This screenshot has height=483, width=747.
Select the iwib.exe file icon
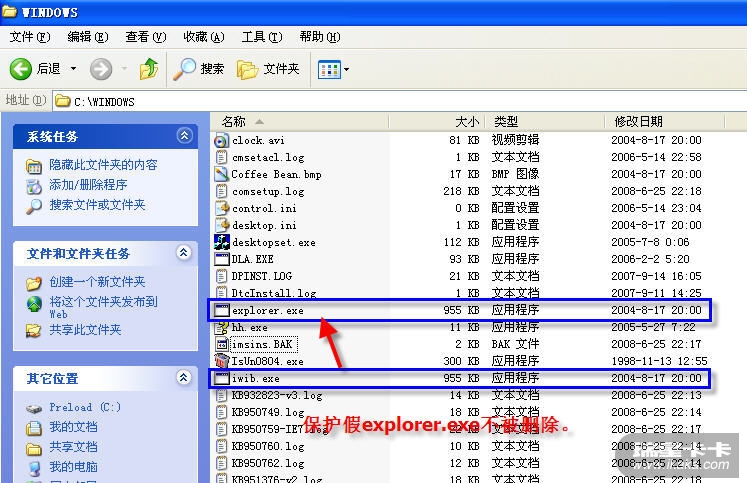click(222, 378)
